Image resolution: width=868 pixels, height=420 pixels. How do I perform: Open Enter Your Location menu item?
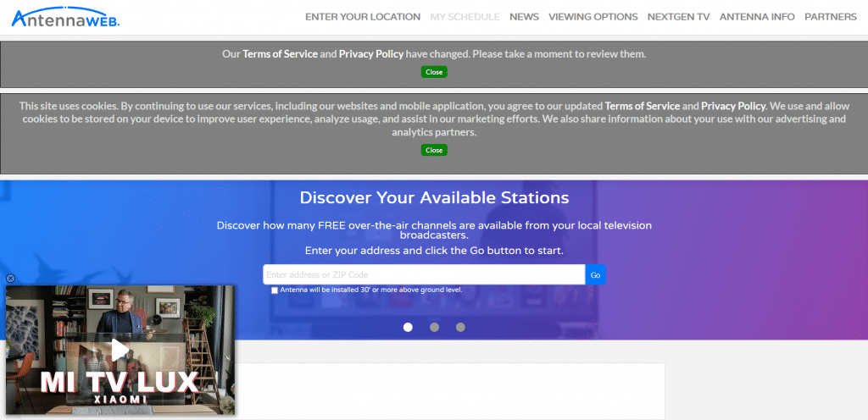363,17
